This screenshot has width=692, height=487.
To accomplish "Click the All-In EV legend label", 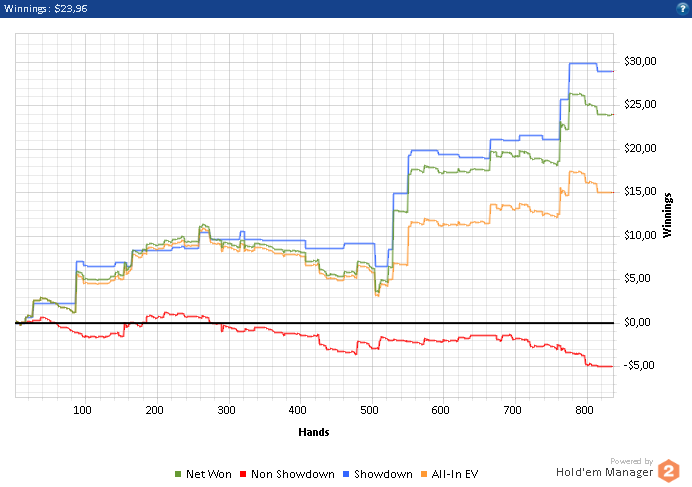I will pyautogui.click(x=455, y=474).
